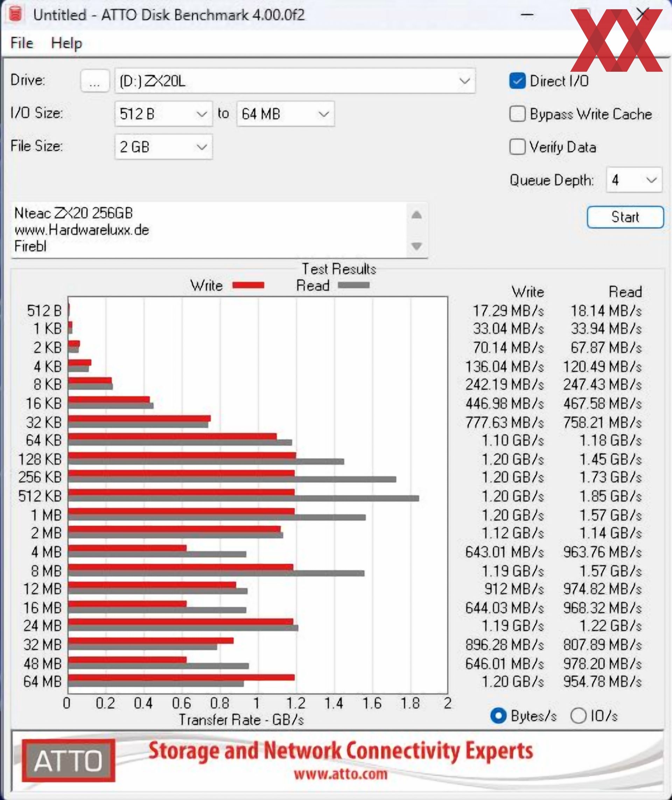Click description scroll up arrow
The width and height of the screenshot is (672, 800).
[x=417, y=215]
